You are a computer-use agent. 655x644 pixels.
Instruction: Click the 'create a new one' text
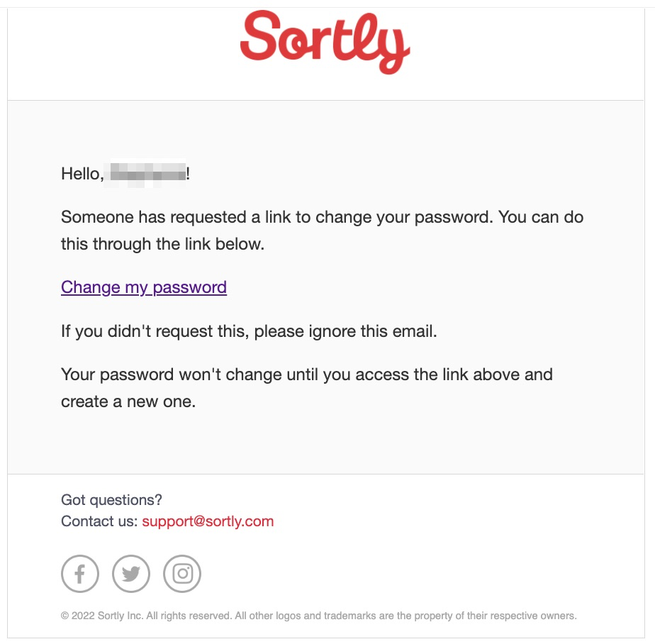(x=128, y=401)
